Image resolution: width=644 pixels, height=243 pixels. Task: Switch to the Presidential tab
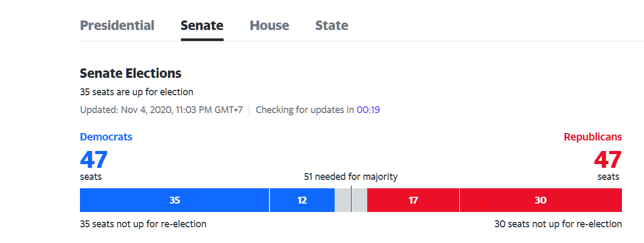[117, 25]
